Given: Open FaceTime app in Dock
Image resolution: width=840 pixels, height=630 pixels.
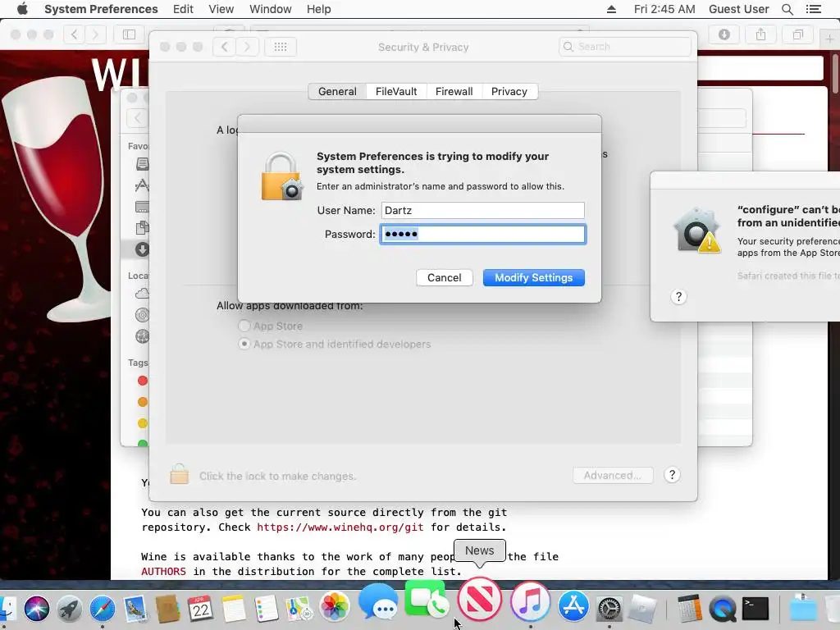Looking at the screenshot, I should [x=427, y=599].
